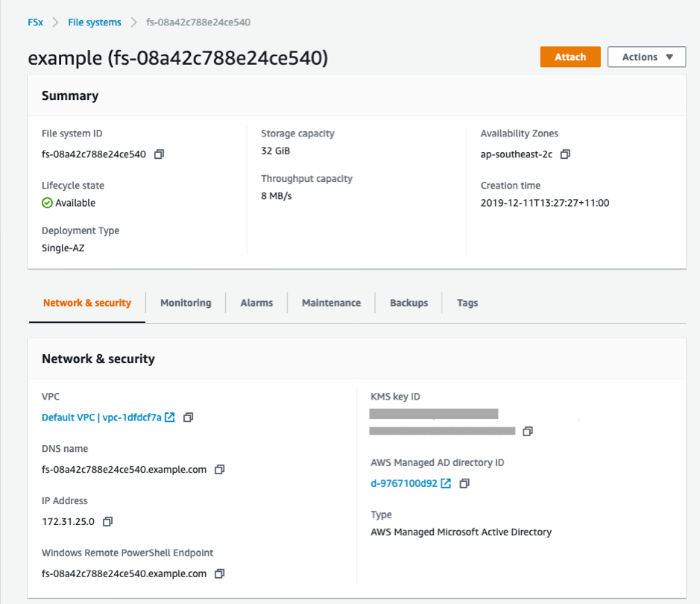Select the Network & security tab
This screenshot has height=604, width=700.
tap(87, 303)
